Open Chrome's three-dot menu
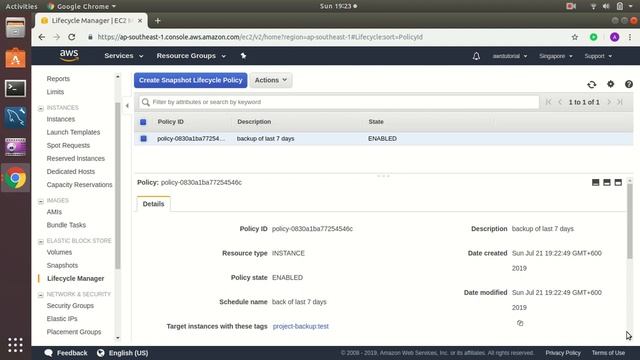Screen dimensions: 640x360 [630, 37]
